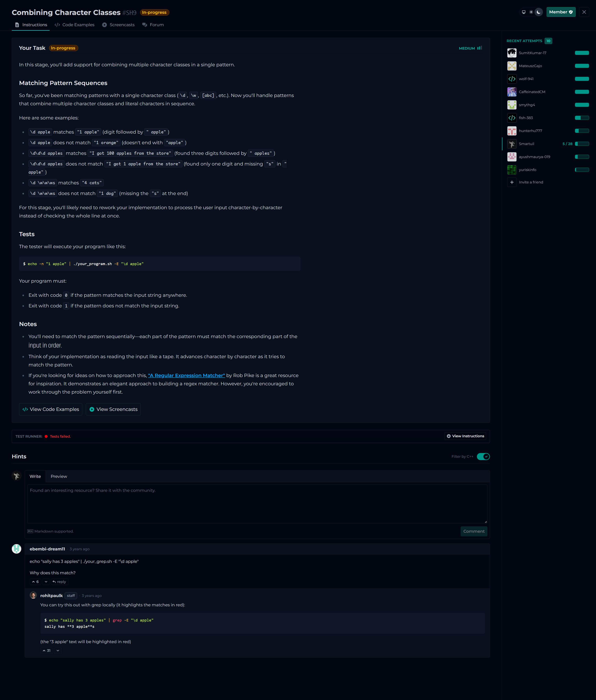Image resolution: width=596 pixels, height=700 pixels.
Task: Click the plus icon to invite a friend
Action: pos(512,182)
